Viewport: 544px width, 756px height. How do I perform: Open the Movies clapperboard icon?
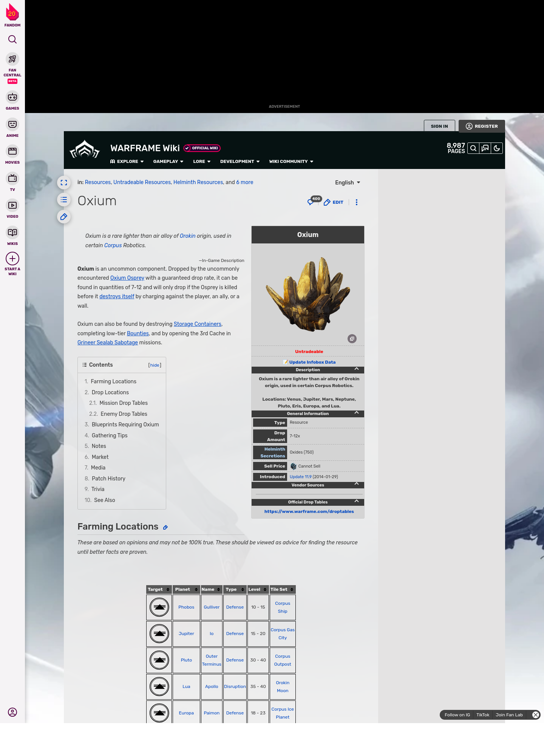(x=12, y=151)
